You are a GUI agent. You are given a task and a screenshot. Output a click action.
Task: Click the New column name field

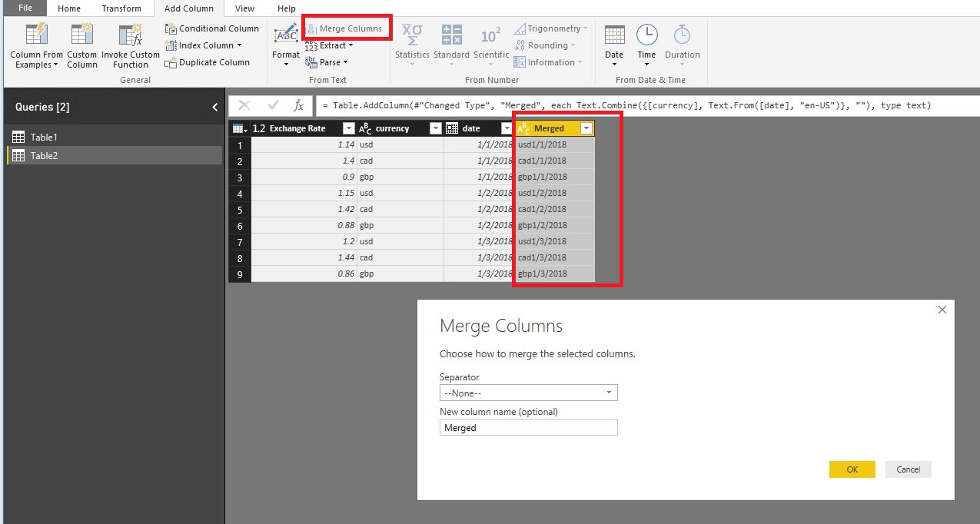(x=529, y=428)
